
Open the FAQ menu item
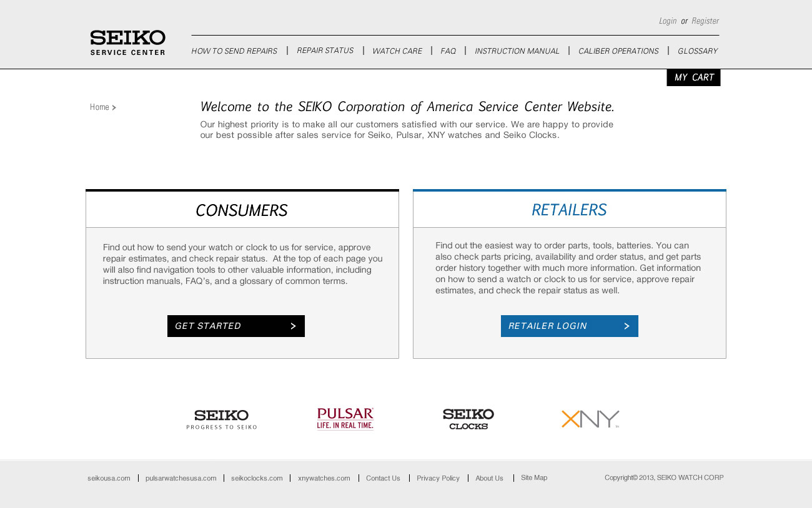pos(448,51)
